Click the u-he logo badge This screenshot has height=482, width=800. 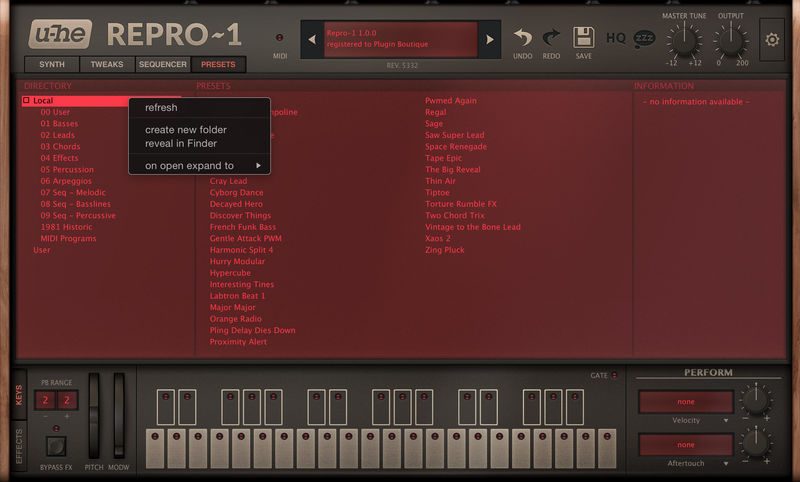(x=60, y=35)
